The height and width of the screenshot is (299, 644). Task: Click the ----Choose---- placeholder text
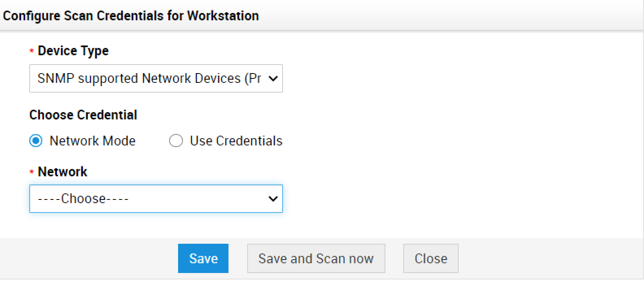[x=83, y=199]
